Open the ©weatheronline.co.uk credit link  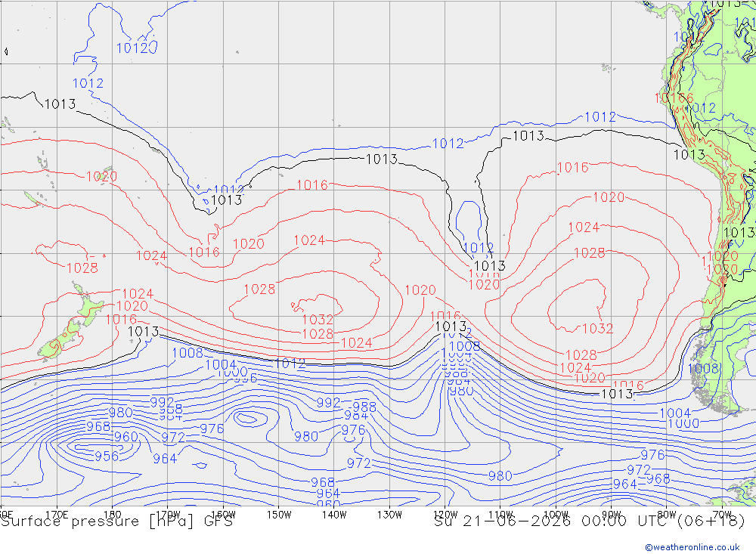(692, 547)
